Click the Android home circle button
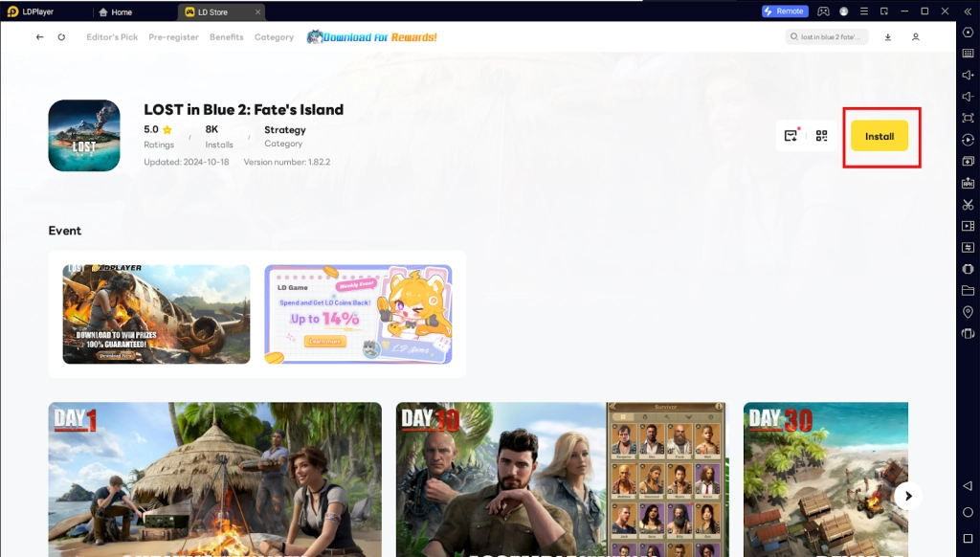Viewport: 980px width, 557px height. pos(968,512)
